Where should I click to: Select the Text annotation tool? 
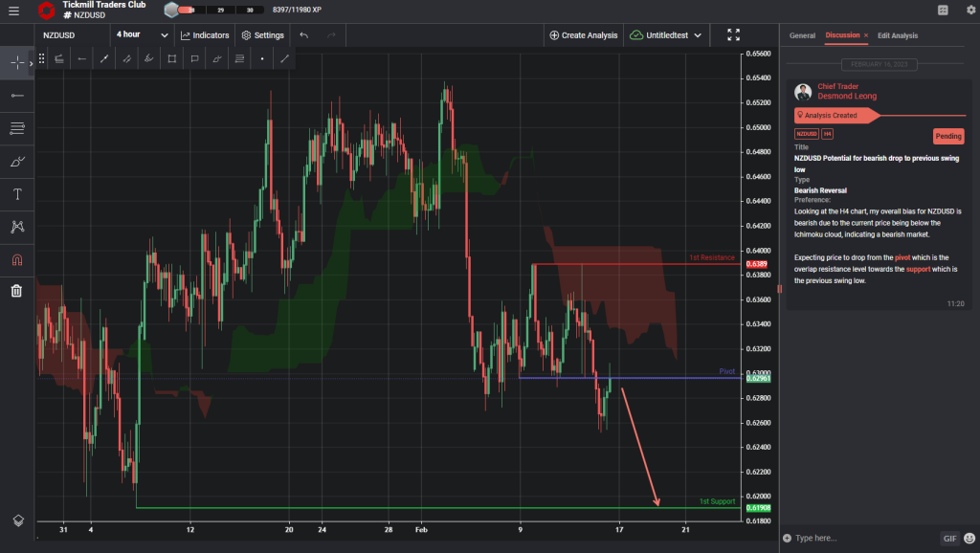[x=15, y=194]
